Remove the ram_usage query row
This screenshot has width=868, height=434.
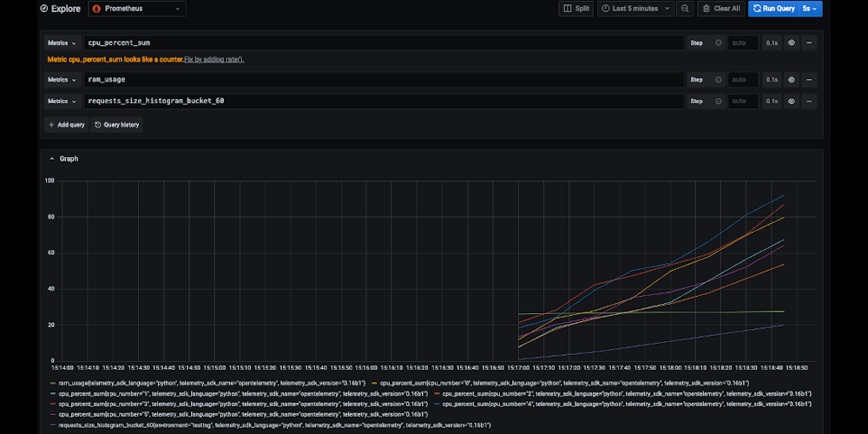[809, 80]
